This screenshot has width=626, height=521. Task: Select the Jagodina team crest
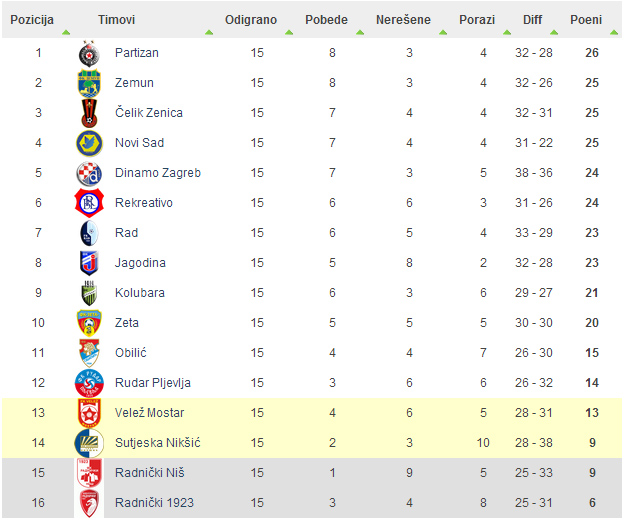click(89, 263)
